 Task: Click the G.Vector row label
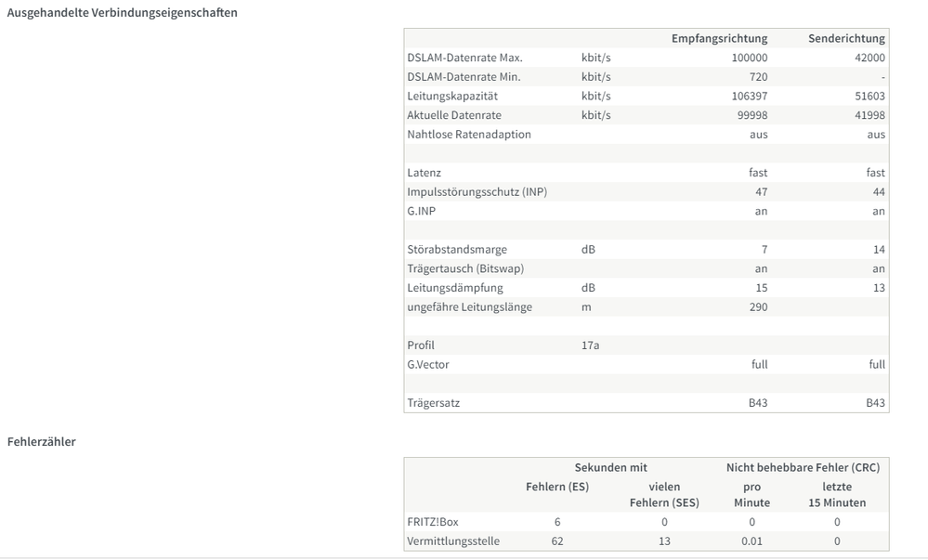point(428,365)
